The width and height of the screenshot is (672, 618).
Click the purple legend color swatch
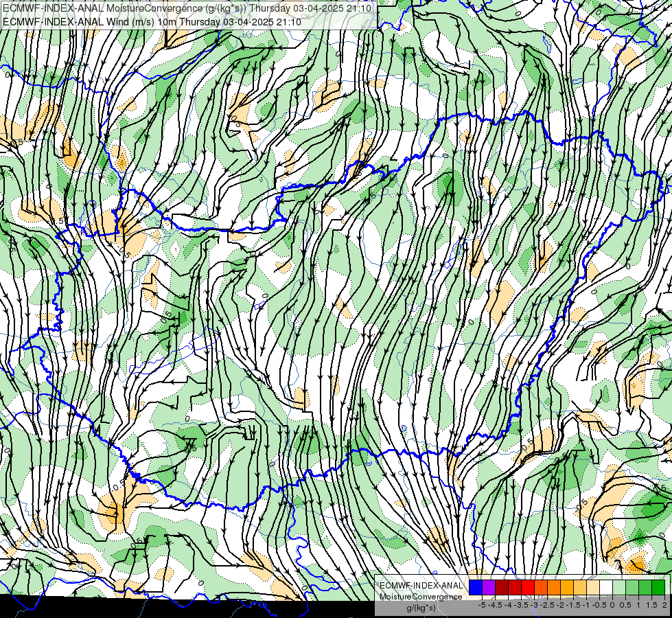click(489, 587)
